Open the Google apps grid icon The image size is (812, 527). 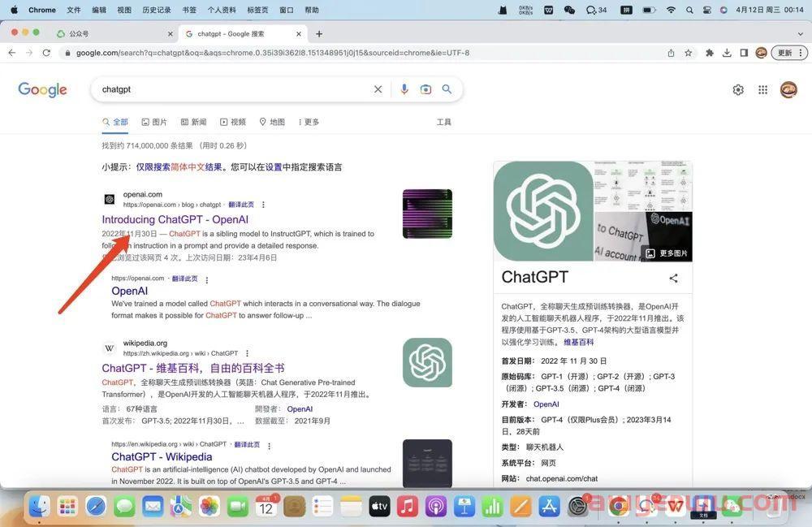[x=762, y=89]
